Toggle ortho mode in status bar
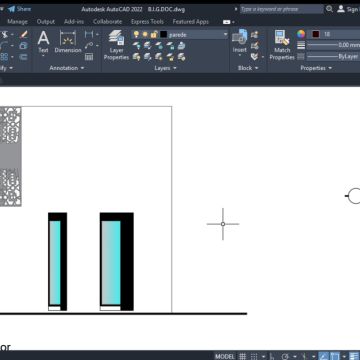The height and width of the screenshot is (360, 360). pyautogui.click(x=272, y=356)
